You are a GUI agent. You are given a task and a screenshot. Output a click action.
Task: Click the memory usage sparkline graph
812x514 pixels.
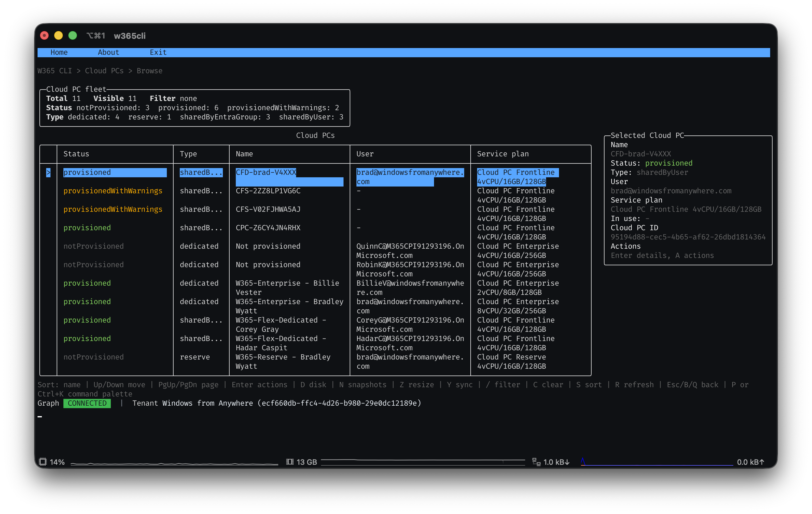click(423, 462)
